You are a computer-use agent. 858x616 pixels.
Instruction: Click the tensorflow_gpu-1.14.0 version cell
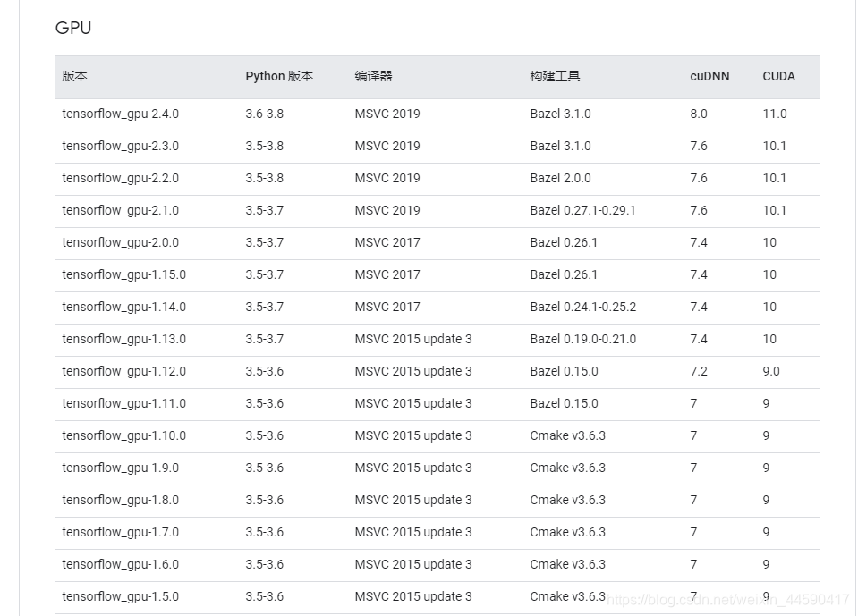tap(123, 308)
